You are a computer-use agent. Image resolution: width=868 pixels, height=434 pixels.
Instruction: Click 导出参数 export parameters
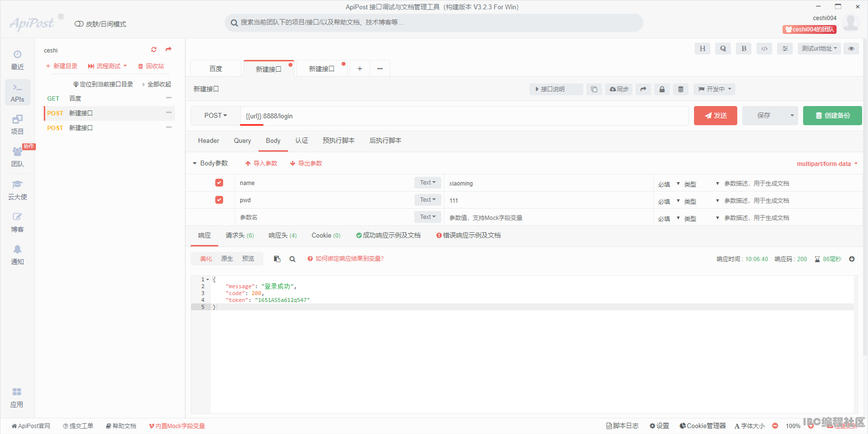coord(306,163)
